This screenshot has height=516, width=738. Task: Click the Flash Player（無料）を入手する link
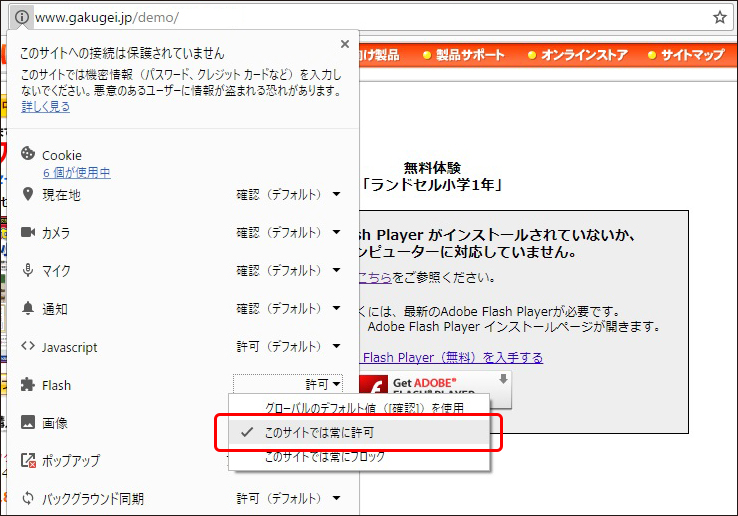[x=451, y=357]
